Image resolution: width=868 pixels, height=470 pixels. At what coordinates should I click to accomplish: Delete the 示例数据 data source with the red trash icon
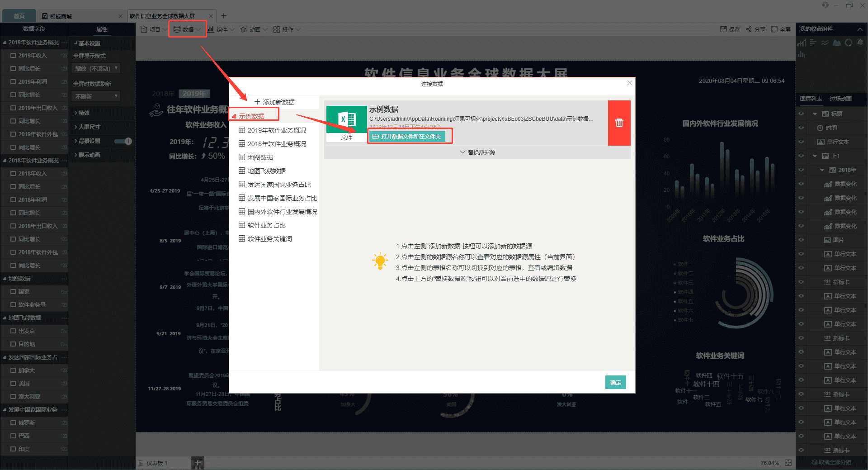(x=619, y=123)
